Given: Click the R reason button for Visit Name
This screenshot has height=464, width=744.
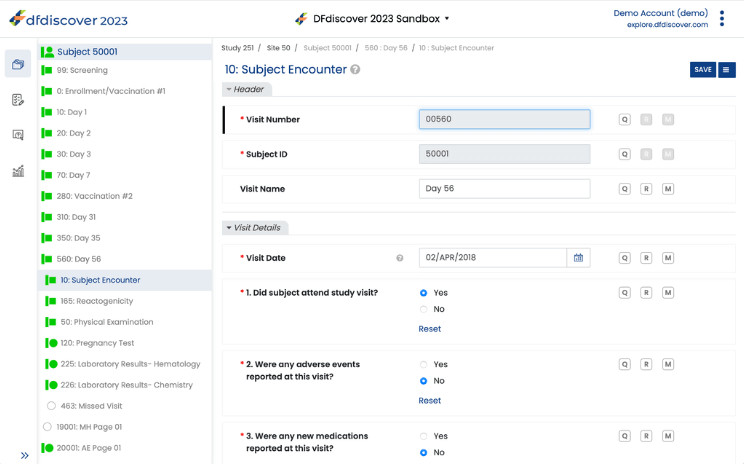Looking at the screenshot, I should coord(646,189).
